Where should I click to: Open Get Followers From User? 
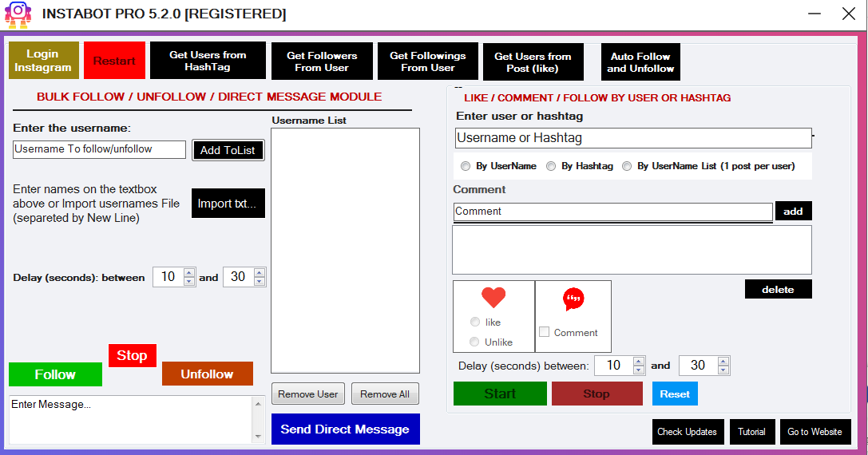pyautogui.click(x=322, y=61)
